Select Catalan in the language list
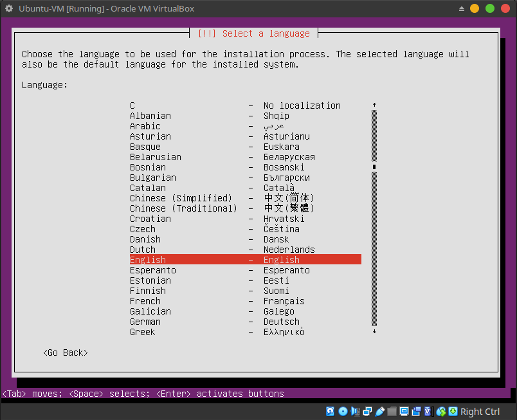 click(246, 188)
